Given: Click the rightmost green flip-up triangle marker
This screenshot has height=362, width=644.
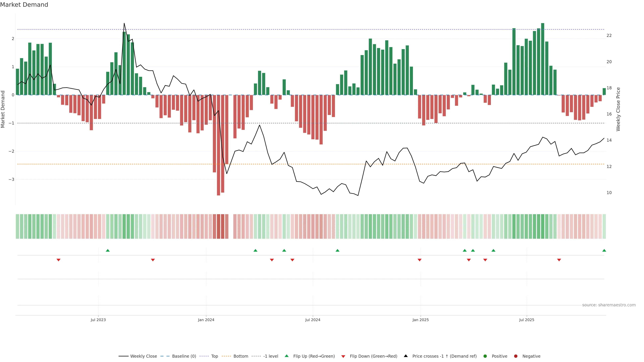Looking at the screenshot, I should point(604,250).
